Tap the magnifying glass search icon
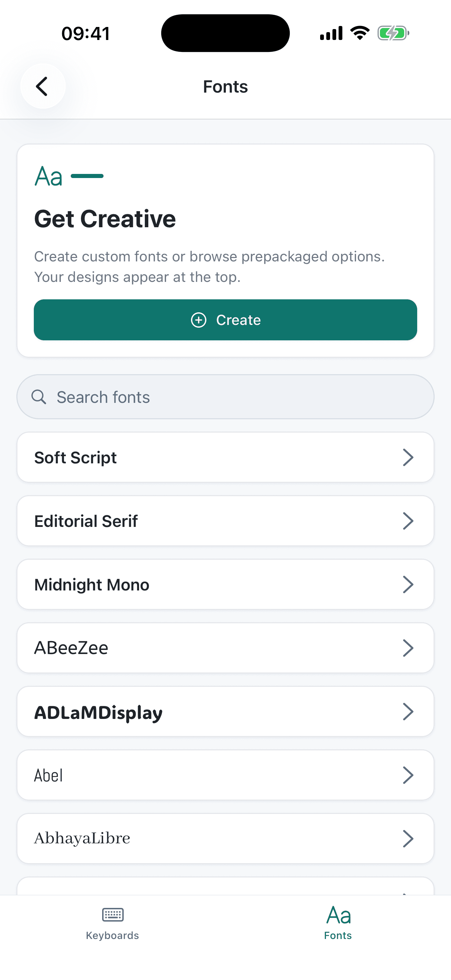The width and height of the screenshot is (451, 980). pos(38,396)
